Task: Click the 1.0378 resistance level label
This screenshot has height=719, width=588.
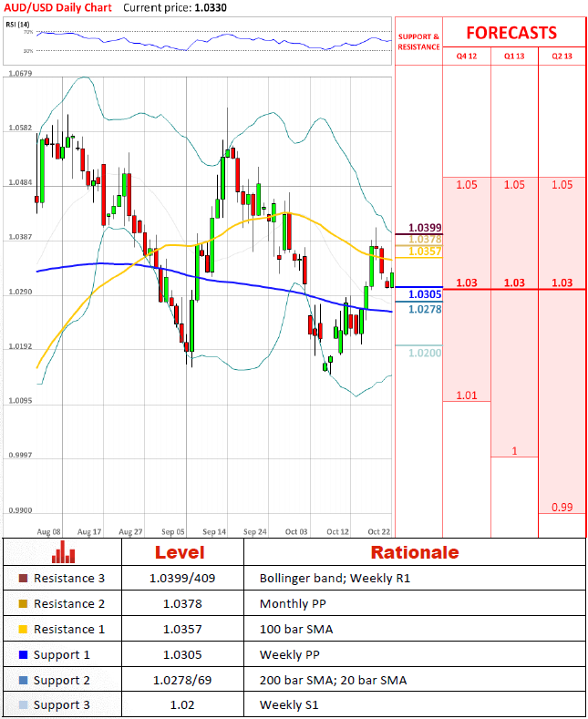Action: pos(425,240)
